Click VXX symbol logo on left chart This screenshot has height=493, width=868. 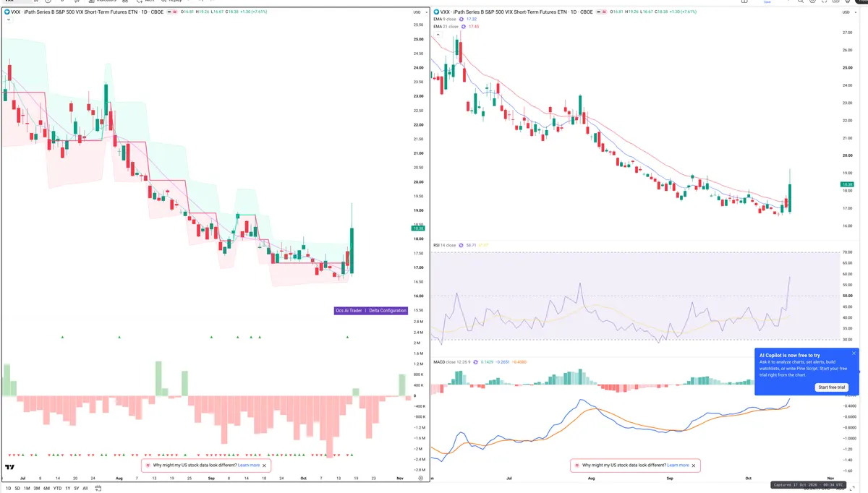[x=7, y=12]
